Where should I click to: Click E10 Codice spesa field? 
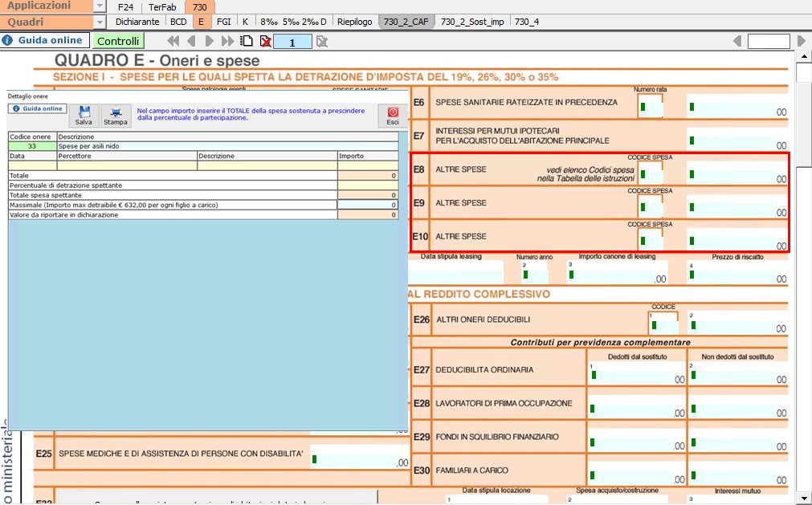pyautogui.click(x=651, y=240)
